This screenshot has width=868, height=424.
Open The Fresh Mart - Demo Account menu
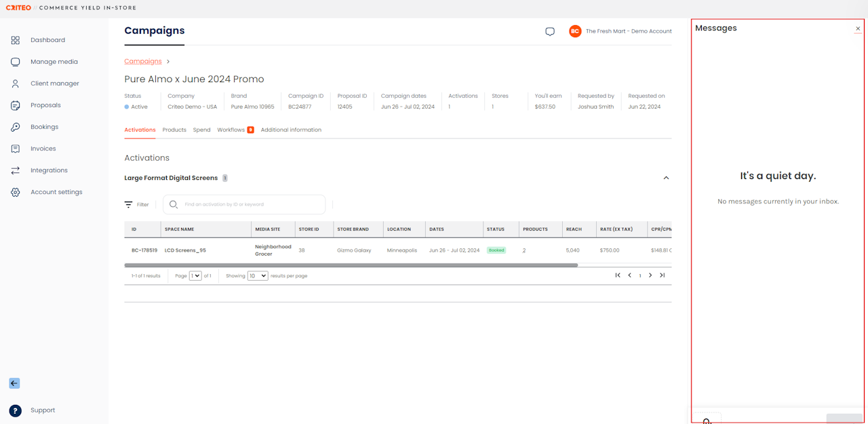(x=629, y=31)
